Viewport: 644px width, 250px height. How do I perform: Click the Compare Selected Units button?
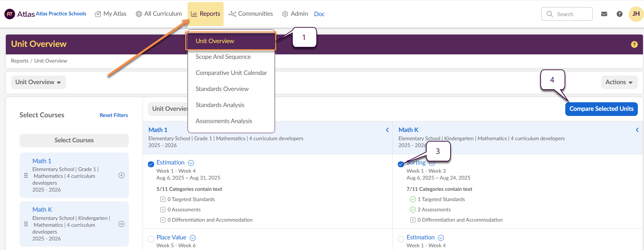tap(601, 109)
